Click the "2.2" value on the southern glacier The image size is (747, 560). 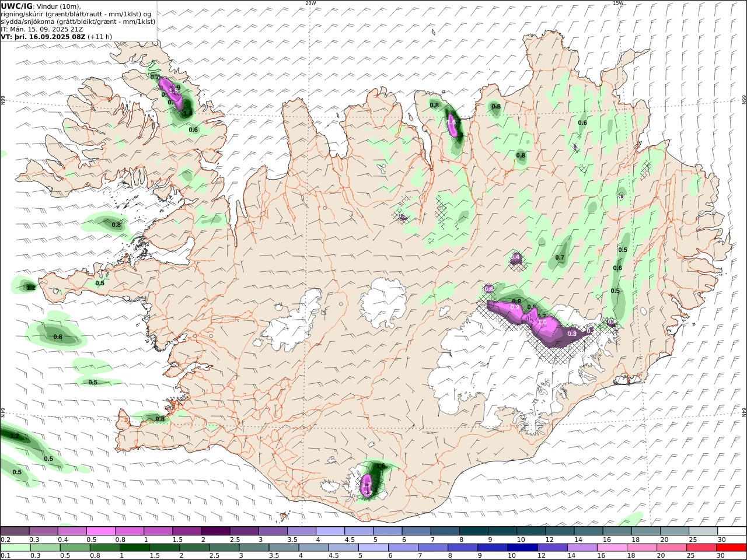tap(368, 493)
